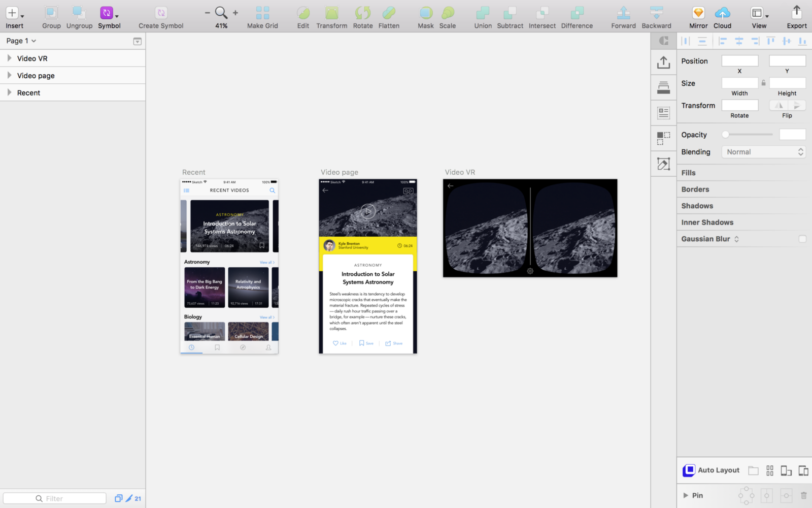The image size is (812, 508).
Task: Open the Mirror preview icon
Action: click(x=698, y=13)
